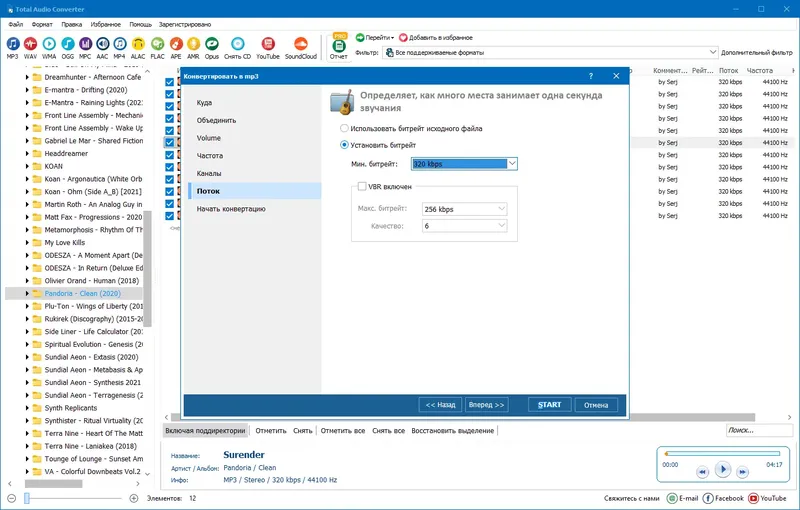Expand the KOAN folder node
The height and width of the screenshot is (510, 800).
pos(27,166)
